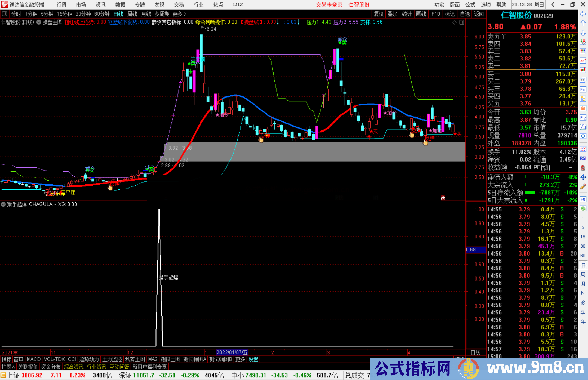
Task: Switch to the 周线 weekly tab
Action: pyautogui.click(x=132, y=14)
